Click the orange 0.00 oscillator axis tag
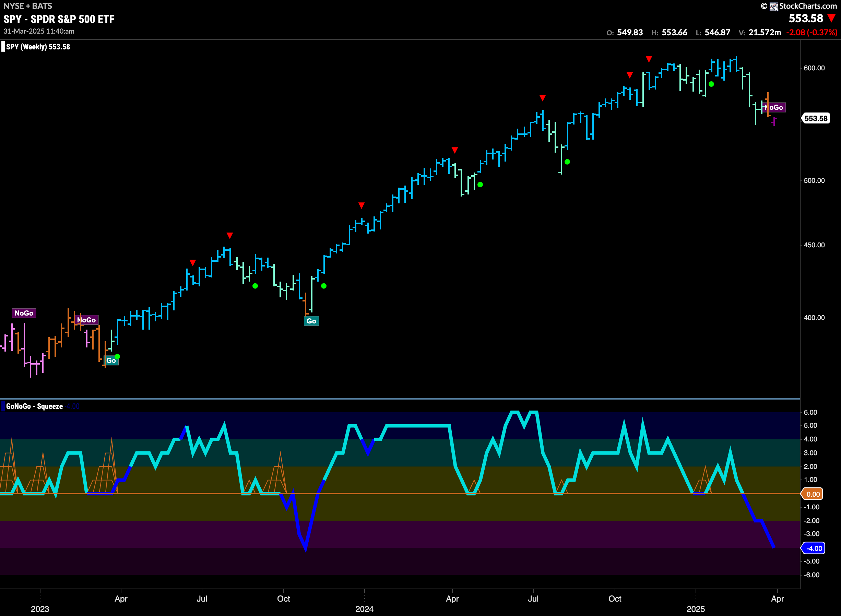 812,494
